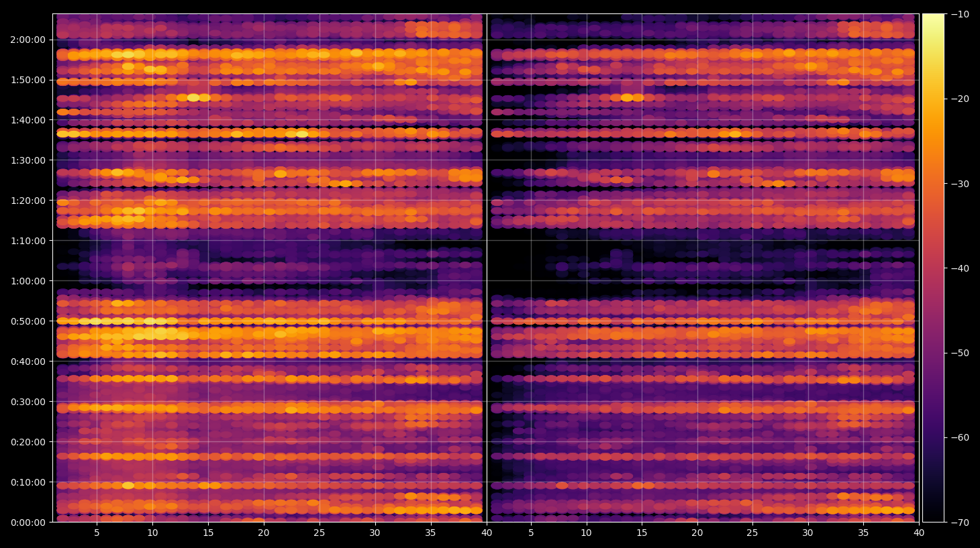The width and height of the screenshot is (980, 548).
Task: Click the 1:10:00 time axis label
Action: (x=28, y=241)
